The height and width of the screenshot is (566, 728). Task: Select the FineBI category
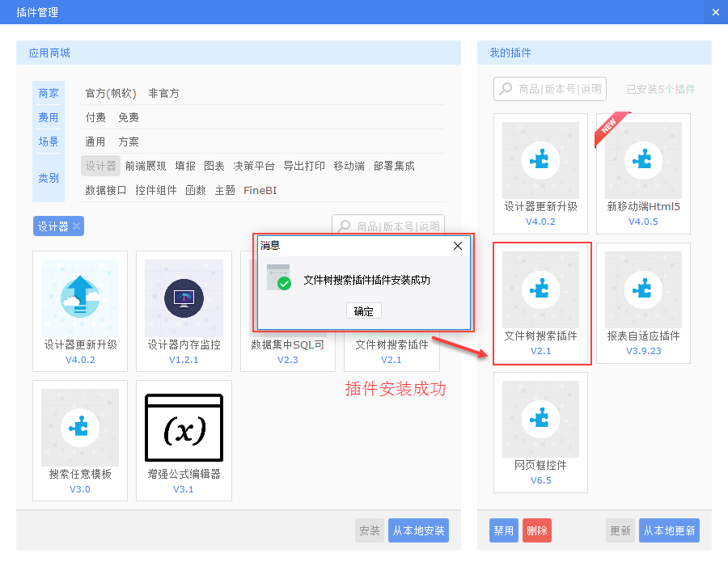point(260,190)
